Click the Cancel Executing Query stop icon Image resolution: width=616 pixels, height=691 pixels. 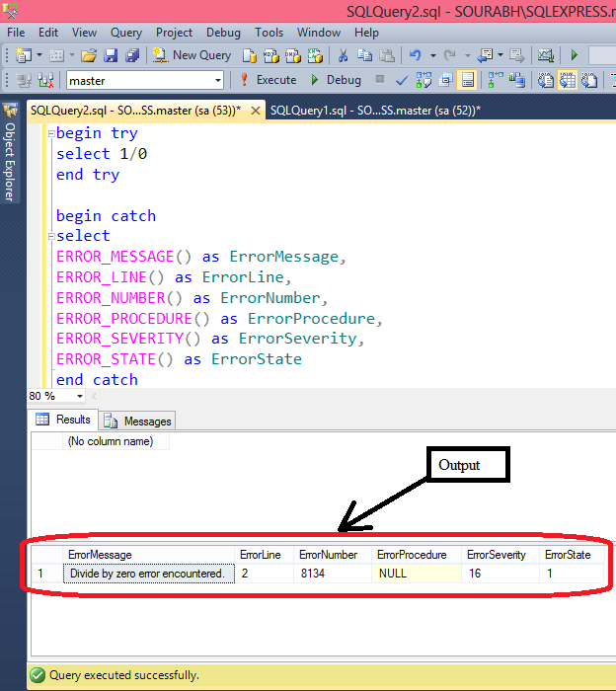pyautogui.click(x=381, y=80)
